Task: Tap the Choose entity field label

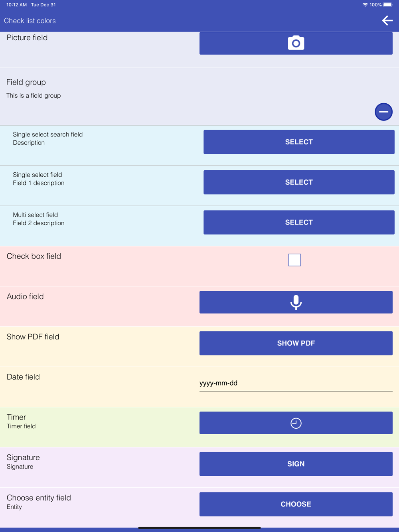Action: [x=39, y=498]
